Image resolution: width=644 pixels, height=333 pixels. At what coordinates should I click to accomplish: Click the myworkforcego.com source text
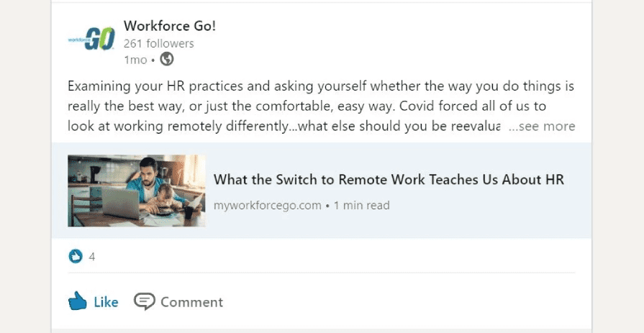[267, 206]
